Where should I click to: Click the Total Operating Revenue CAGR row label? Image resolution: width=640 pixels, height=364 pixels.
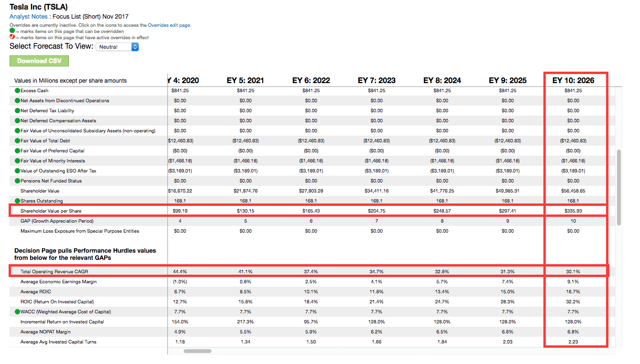[55, 272]
